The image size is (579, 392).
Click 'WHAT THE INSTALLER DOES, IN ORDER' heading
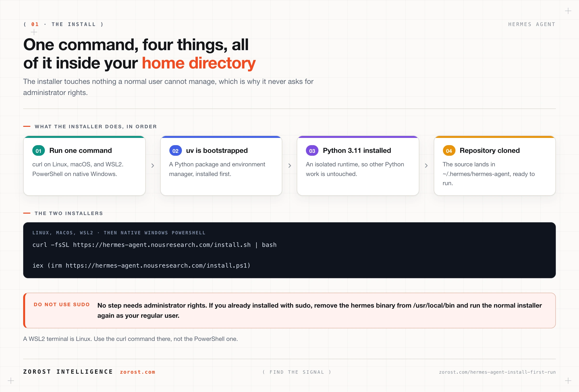click(96, 126)
